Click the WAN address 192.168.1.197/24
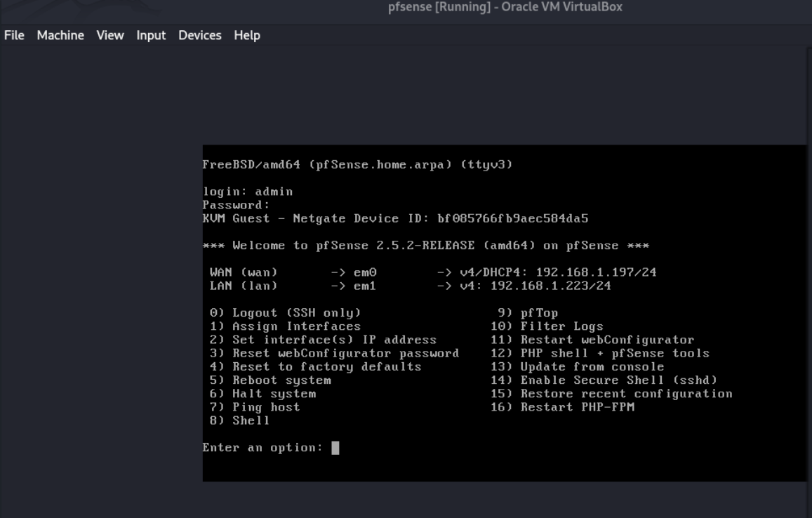The height and width of the screenshot is (518, 812). (x=596, y=272)
